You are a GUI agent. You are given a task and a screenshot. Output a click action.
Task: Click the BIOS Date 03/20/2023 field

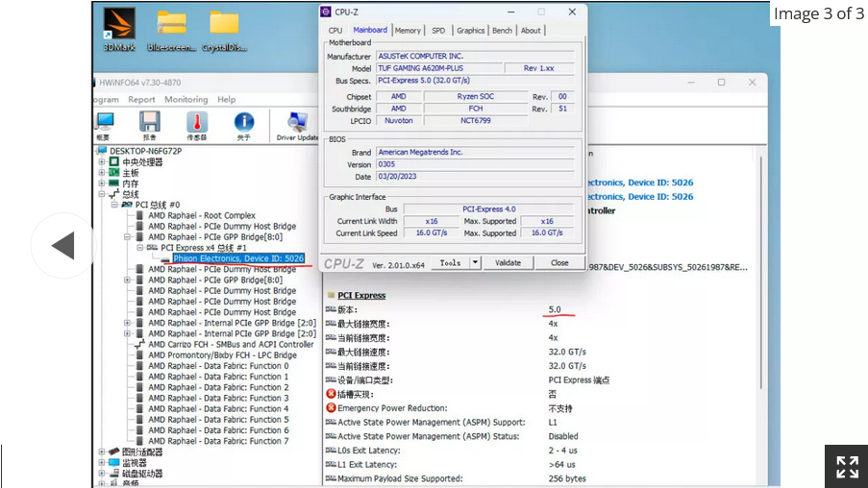point(475,177)
